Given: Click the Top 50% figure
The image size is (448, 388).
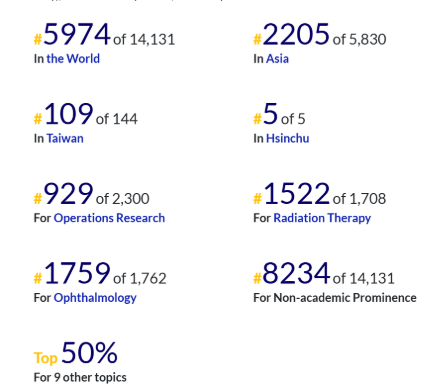Looking at the screenshot, I should pos(89,353).
